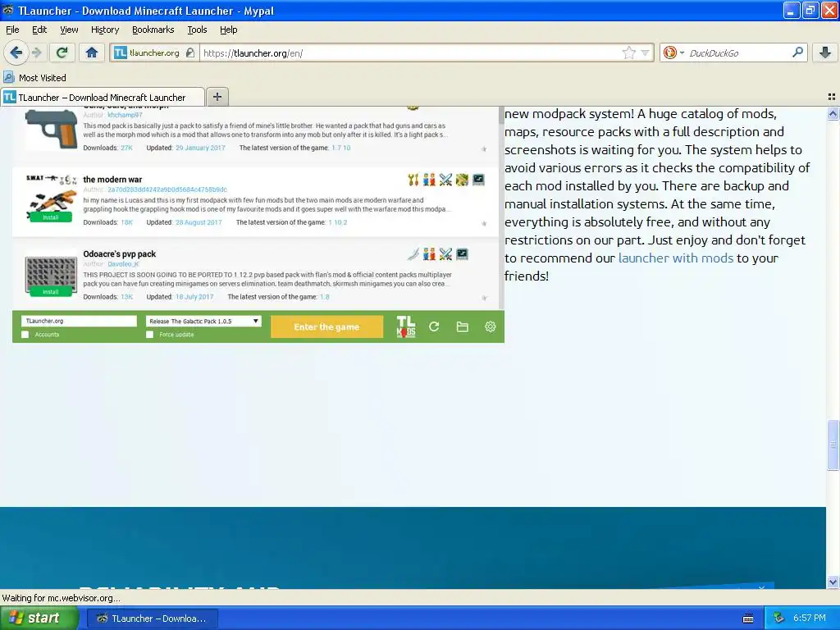Viewport: 840px width, 630px height.
Task: Open the Tools menu
Action: click(x=197, y=30)
